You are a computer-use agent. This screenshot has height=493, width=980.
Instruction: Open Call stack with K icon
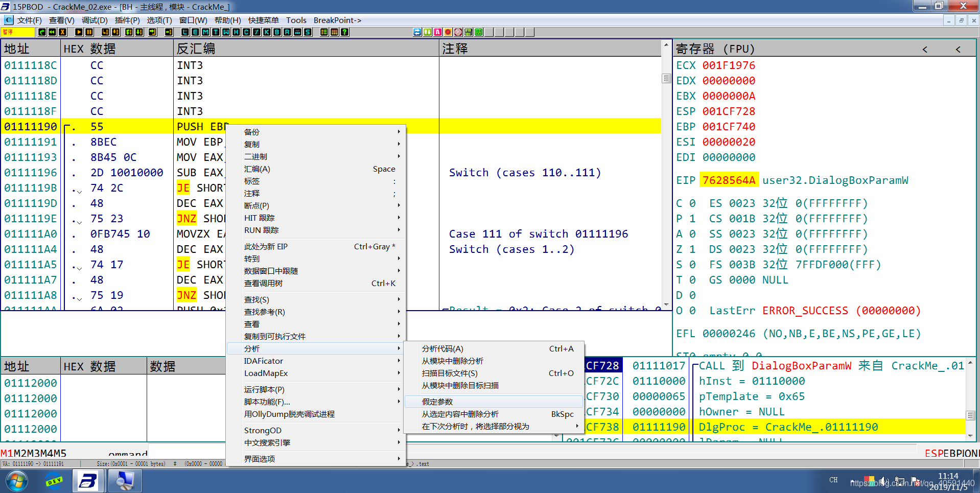click(x=267, y=32)
